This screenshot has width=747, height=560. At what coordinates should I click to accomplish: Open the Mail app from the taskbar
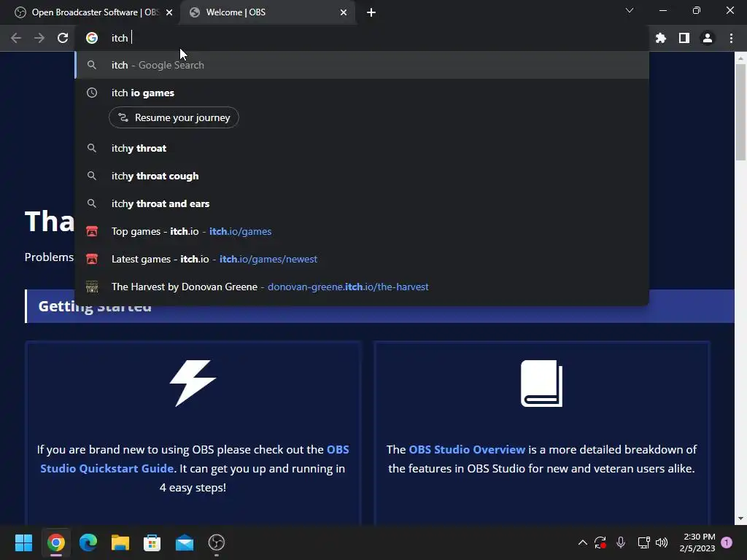tap(185, 542)
